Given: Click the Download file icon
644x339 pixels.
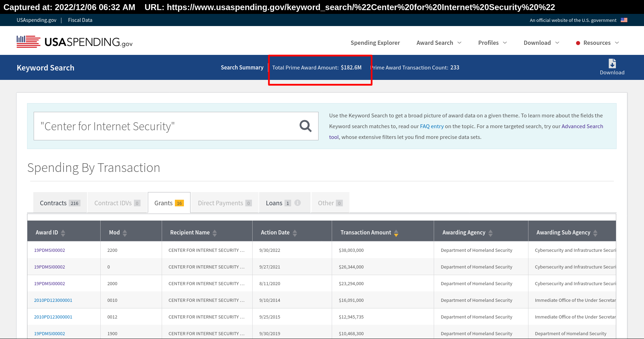Looking at the screenshot, I should tap(612, 64).
